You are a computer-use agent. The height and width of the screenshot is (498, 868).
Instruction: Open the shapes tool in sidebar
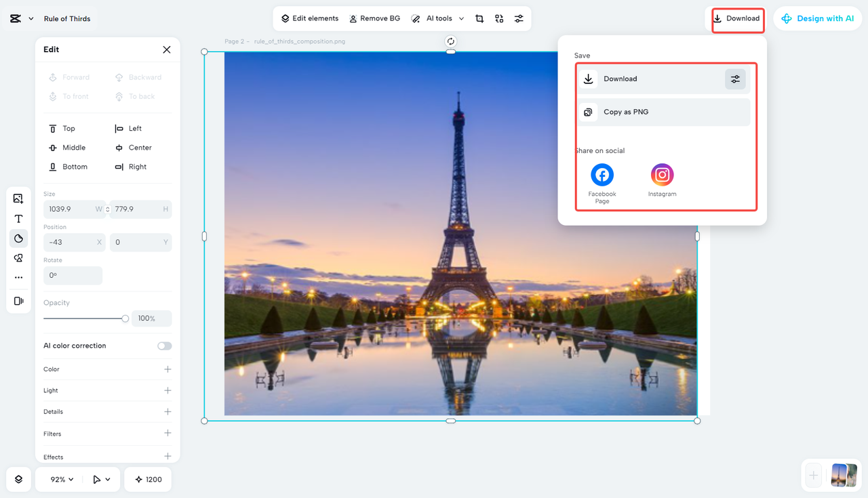click(x=18, y=238)
